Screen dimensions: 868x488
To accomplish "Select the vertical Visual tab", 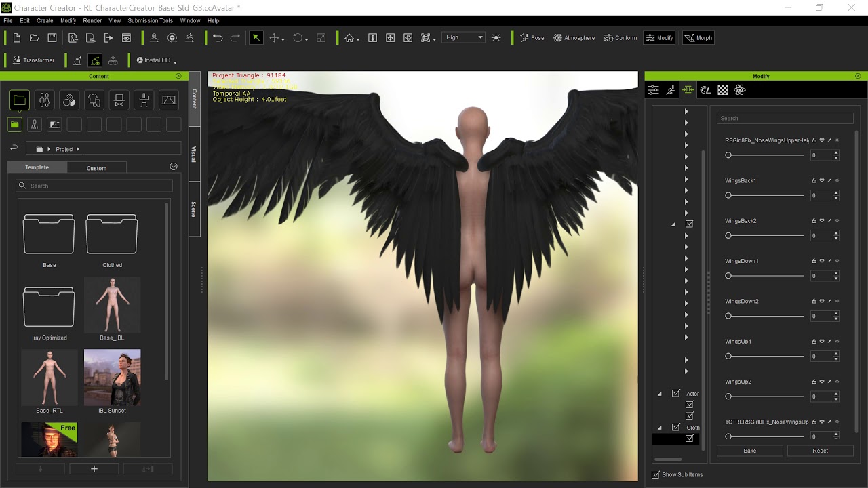I will coord(194,155).
